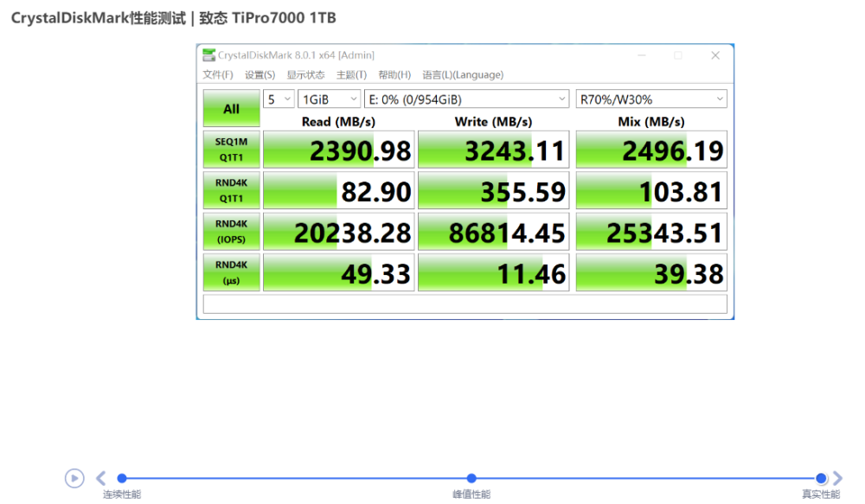
Task: Click the Write (MB/s) column header
Action: click(x=493, y=121)
